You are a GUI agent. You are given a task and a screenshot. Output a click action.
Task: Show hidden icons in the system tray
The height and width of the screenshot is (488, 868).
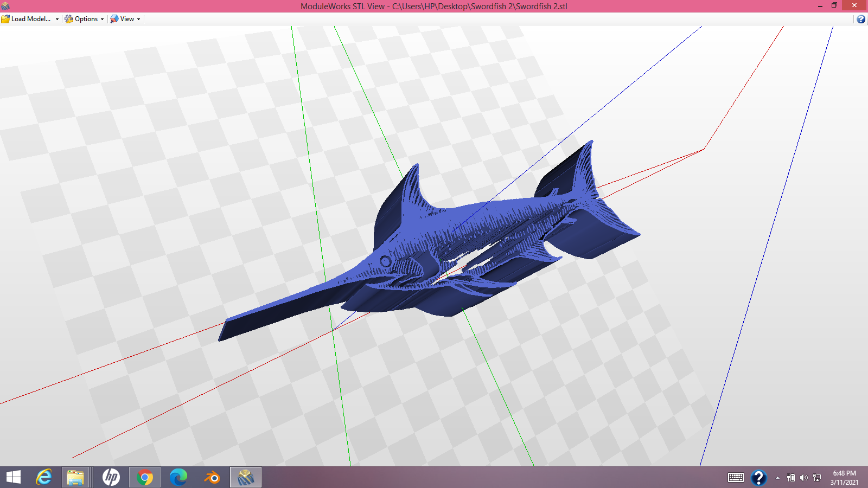tap(778, 478)
